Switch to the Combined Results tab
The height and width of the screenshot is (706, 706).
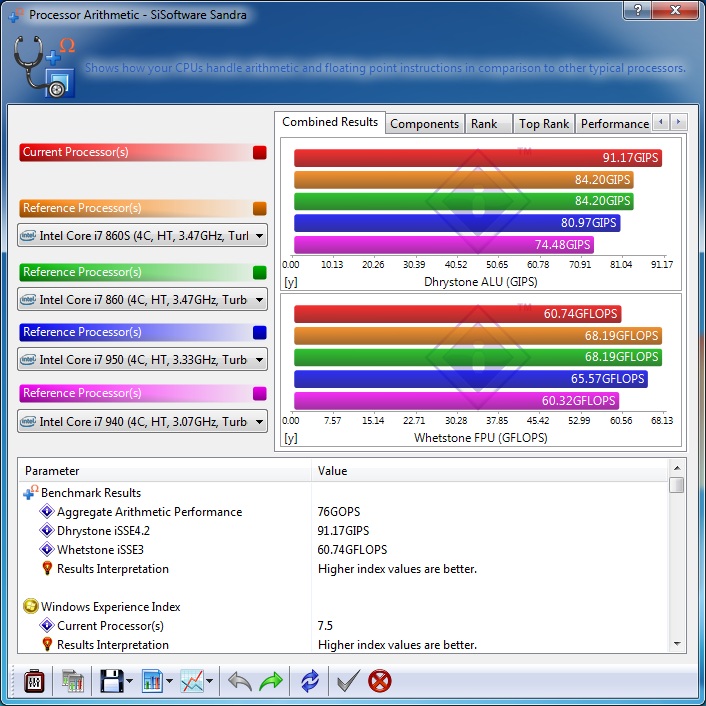pos(330,122)
